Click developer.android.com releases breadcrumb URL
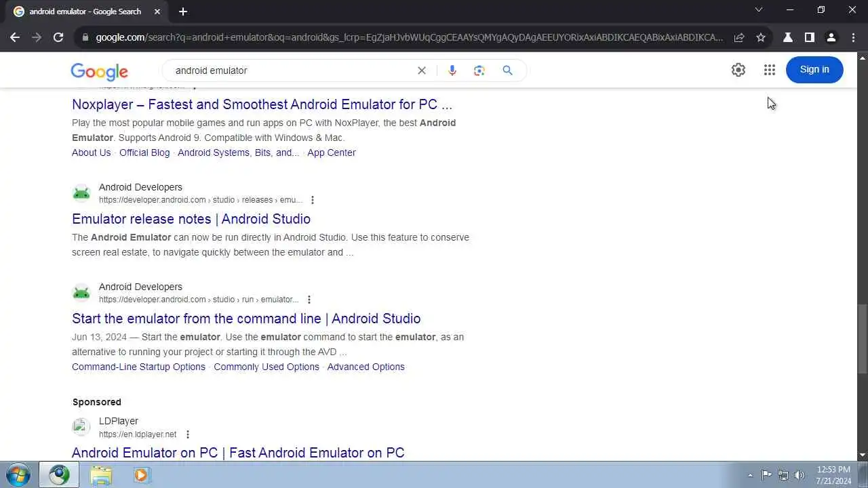 pyautogui.click(x=201, y=200)
